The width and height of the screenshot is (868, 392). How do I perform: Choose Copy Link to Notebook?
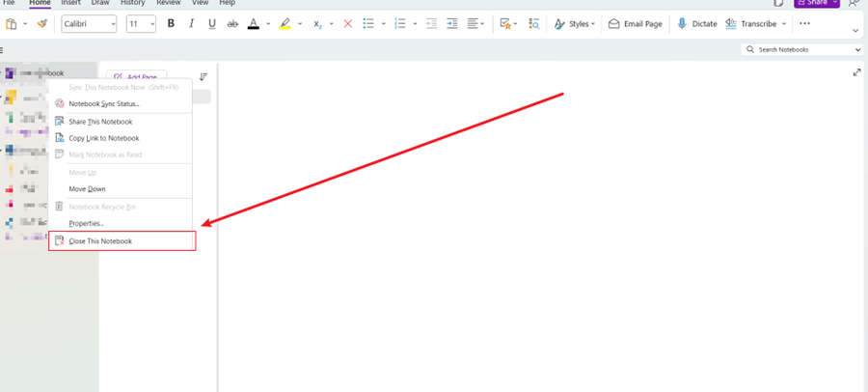click(120, 138)
